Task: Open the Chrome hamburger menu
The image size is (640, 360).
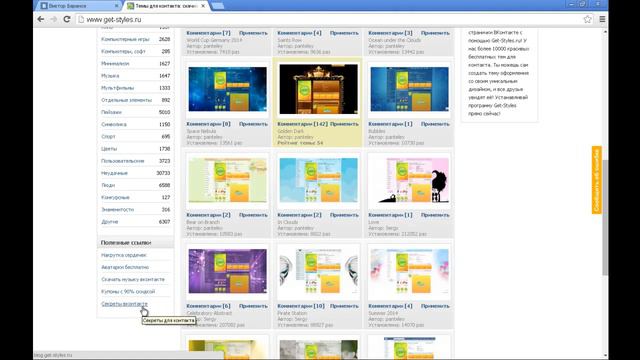Action: click(x=602, y=19)
